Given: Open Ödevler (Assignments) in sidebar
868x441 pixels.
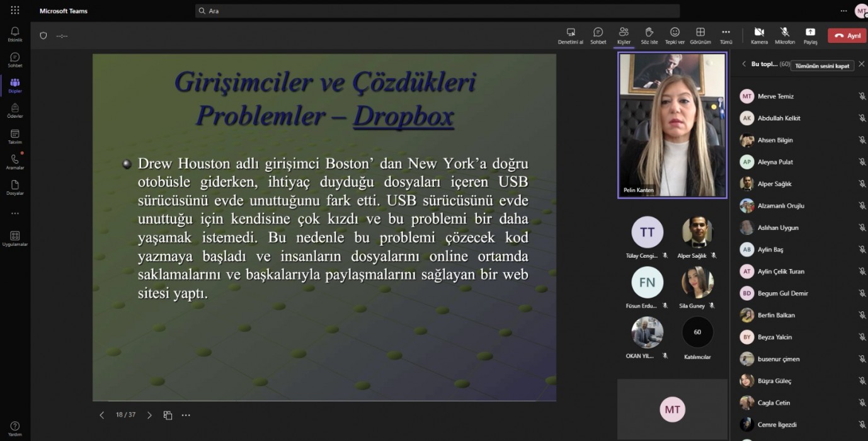Looking at the screenshot, I should (15, 112).
